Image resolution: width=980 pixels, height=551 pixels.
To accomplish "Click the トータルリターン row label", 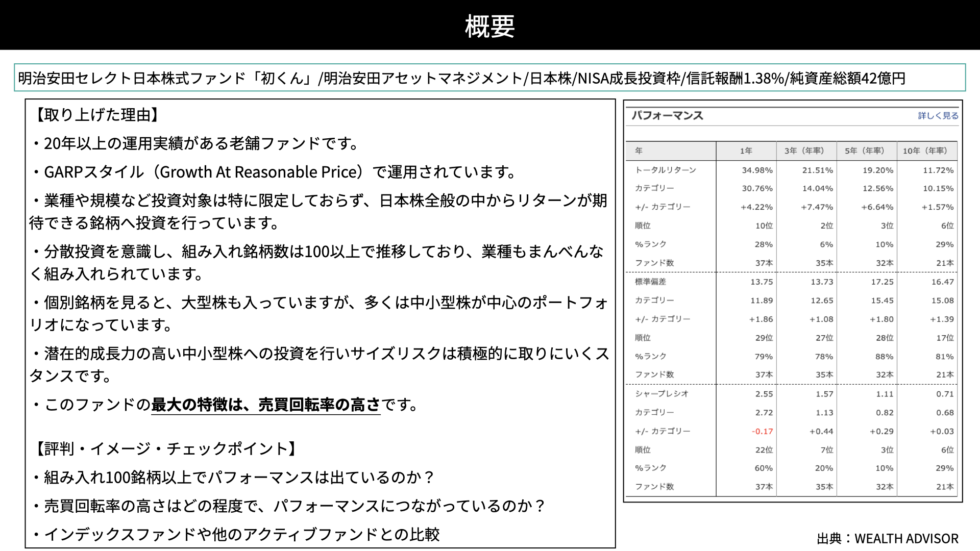I will pyautogui.click(x=666, y=170).
